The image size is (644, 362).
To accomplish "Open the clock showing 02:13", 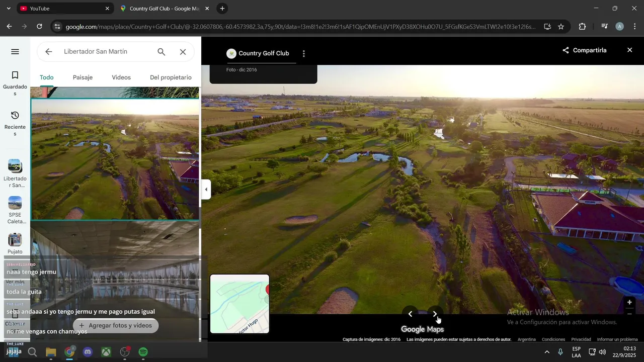I will tap(624, 352).
